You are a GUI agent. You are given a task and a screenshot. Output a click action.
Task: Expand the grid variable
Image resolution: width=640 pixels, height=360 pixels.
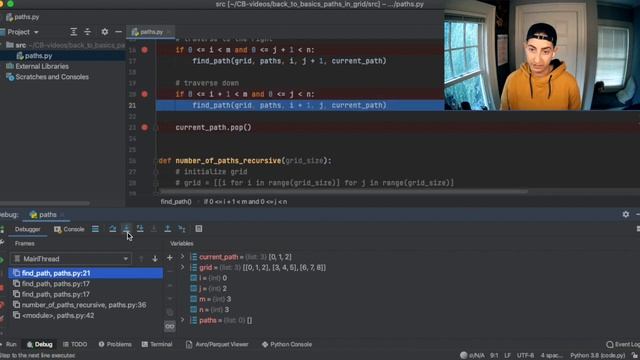pos(182,267)
